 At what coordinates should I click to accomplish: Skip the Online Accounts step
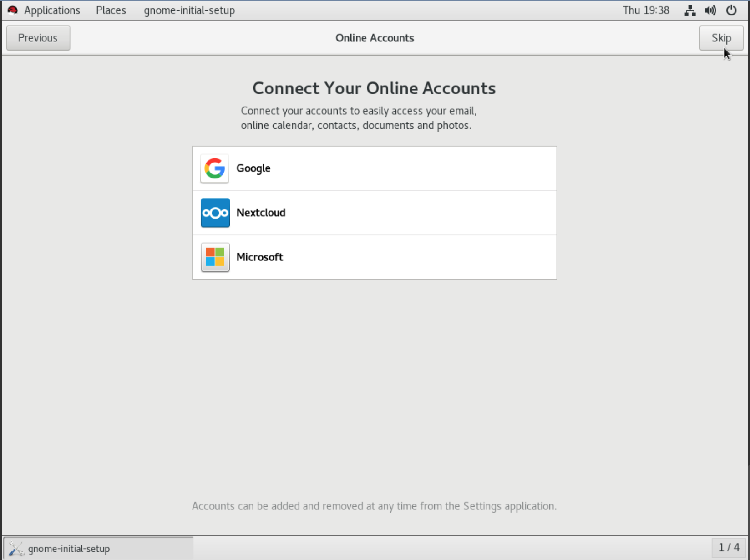721,38
